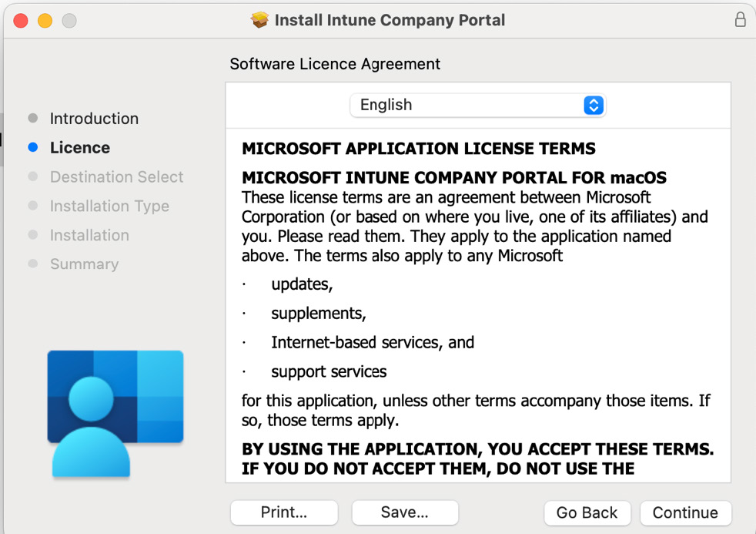The height and width of the screenshot is (534, 756).
Task: Click the Print... button
Action: pos(284,512)
